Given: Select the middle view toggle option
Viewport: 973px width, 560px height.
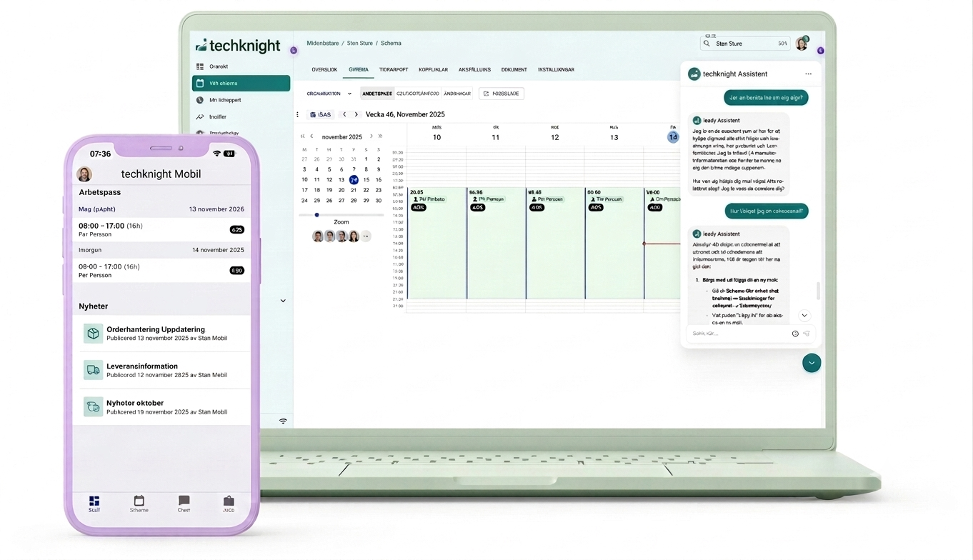Looking at the screenshot, I should (418, 94).
